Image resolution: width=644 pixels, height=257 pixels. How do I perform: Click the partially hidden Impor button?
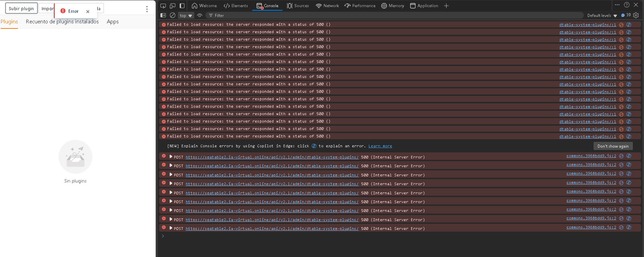pyautogui.click(x=47, y=8)
